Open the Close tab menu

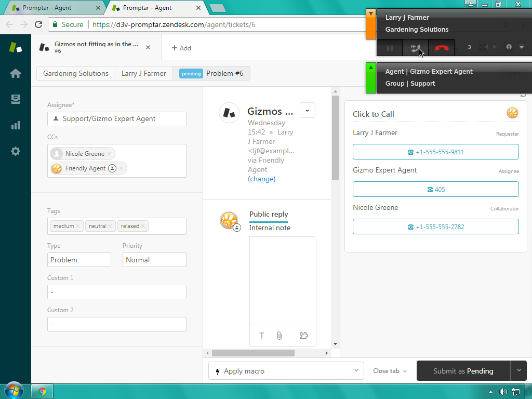[x=390, y=371]
